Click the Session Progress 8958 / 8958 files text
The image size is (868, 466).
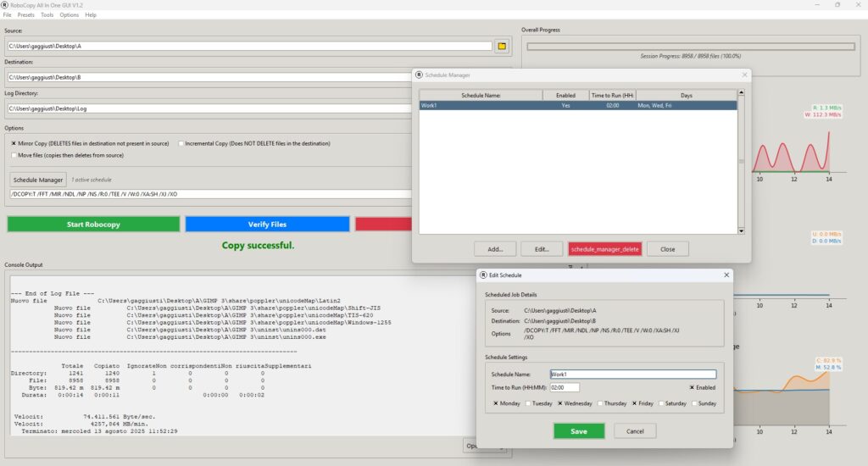pos(690,56)
